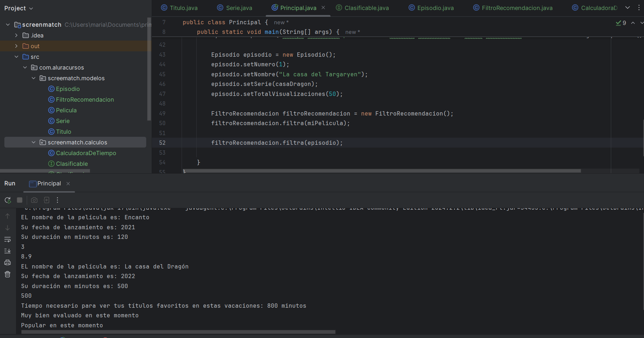Click the inspections widget showing 9

click(621, 23)
